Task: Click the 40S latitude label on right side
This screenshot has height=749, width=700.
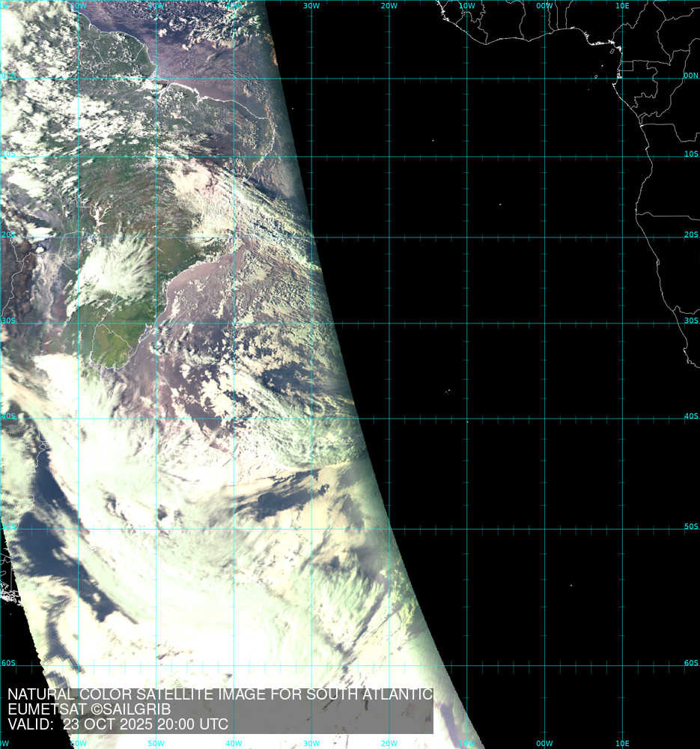Action: 690,416
